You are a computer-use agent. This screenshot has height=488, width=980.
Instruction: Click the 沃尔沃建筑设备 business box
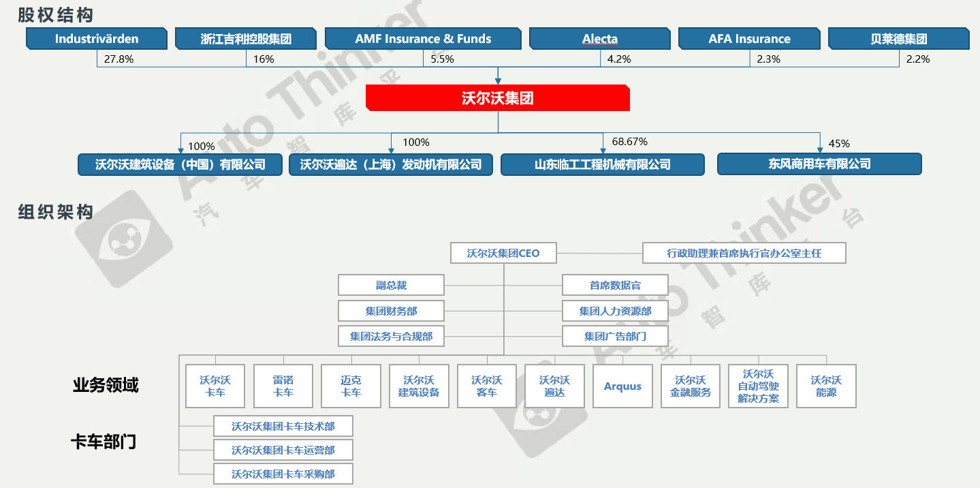419,386
